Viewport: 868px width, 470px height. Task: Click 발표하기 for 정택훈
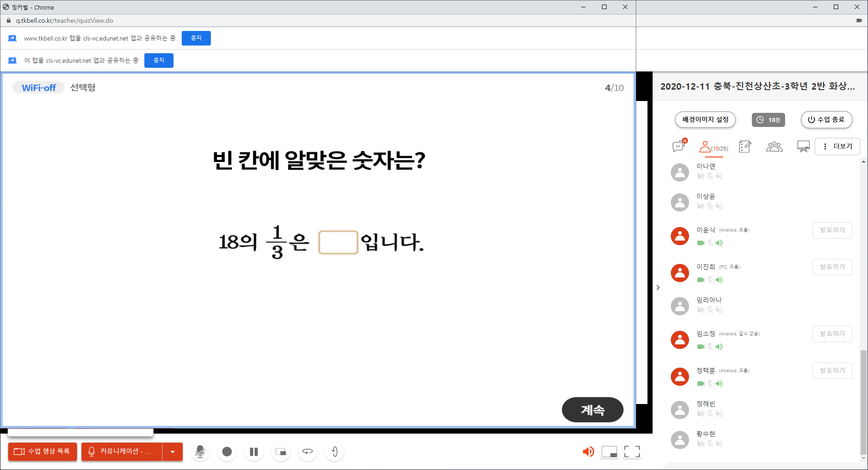tap(832, 371)
